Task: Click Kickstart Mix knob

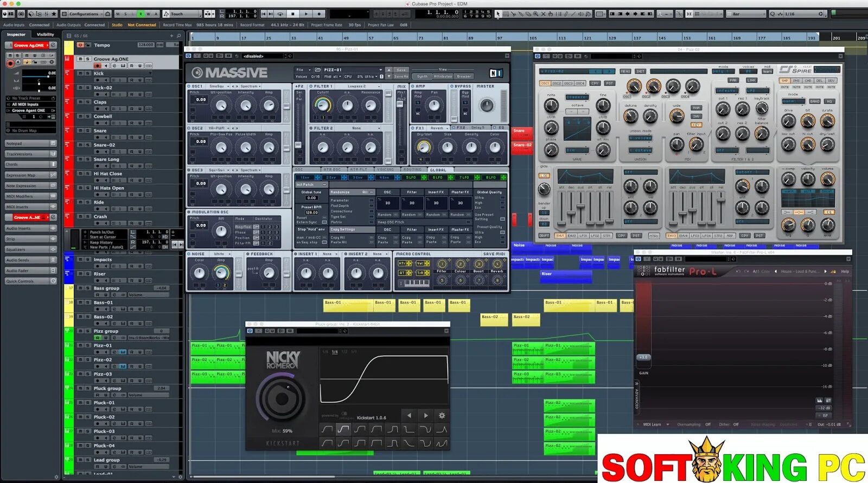Action: [281, 398]
